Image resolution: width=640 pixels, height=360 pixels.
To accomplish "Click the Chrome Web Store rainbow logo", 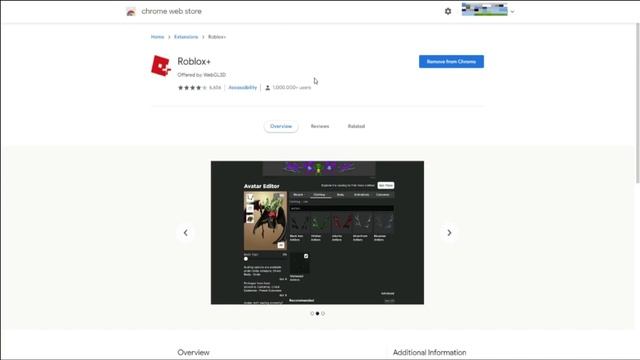I will 131,12.
